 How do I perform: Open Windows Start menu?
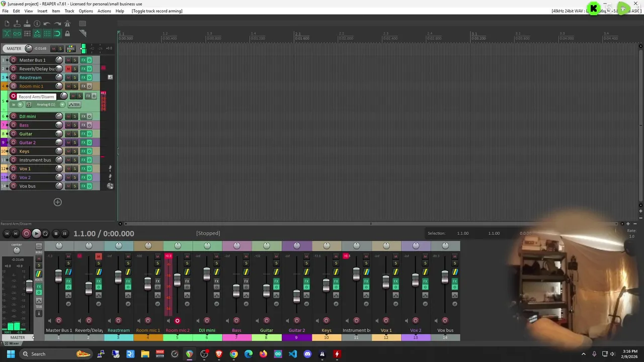point(11,354)
